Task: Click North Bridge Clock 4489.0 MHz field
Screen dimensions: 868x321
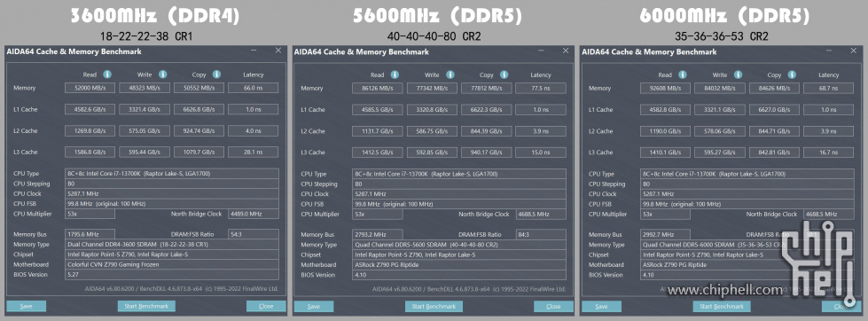Action: tap(253, 214)
